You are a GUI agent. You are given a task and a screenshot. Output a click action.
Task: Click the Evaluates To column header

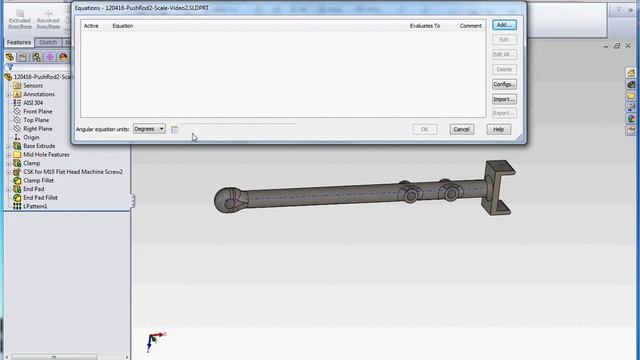(x=424, y=26)
